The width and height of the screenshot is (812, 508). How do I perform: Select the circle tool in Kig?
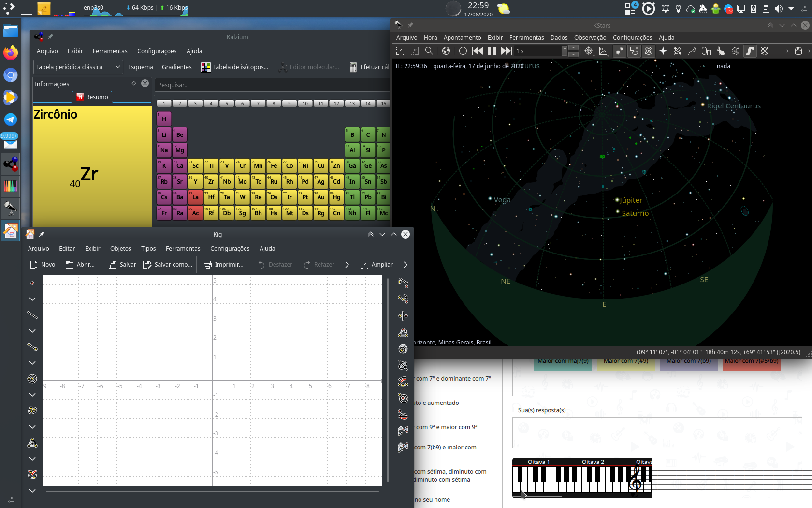[32, 379]
